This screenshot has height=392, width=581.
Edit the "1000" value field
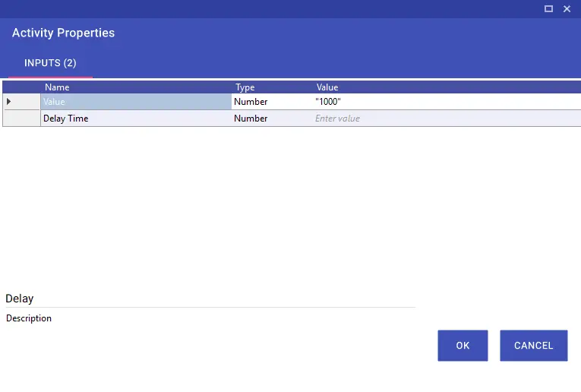[447, 102]
